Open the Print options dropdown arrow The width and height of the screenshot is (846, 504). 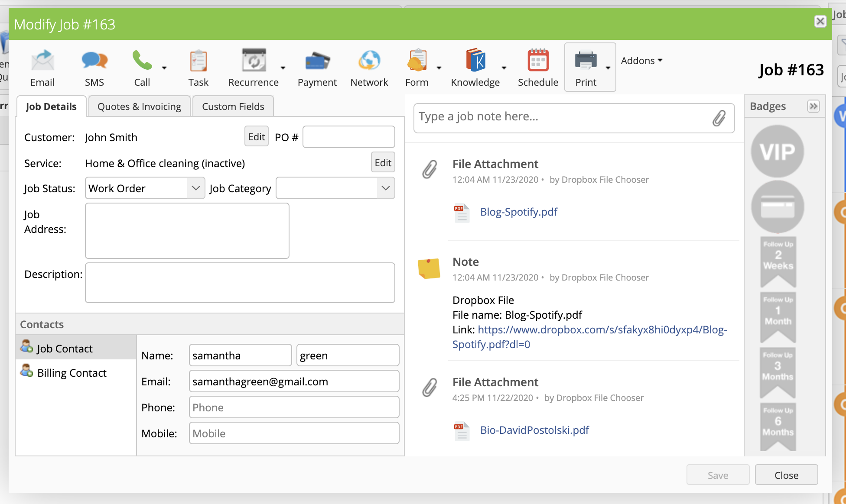pos(608,68)
